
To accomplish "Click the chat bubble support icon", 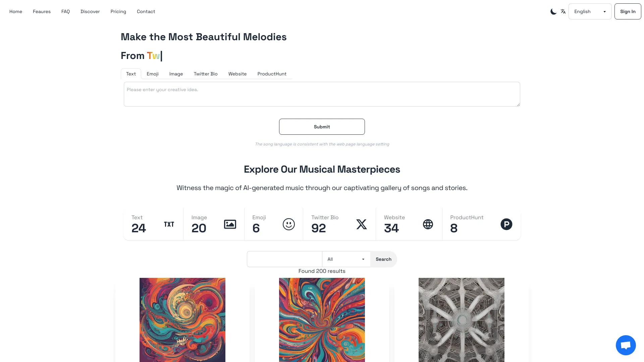I will pyautogui.click(x=626, y=345).
